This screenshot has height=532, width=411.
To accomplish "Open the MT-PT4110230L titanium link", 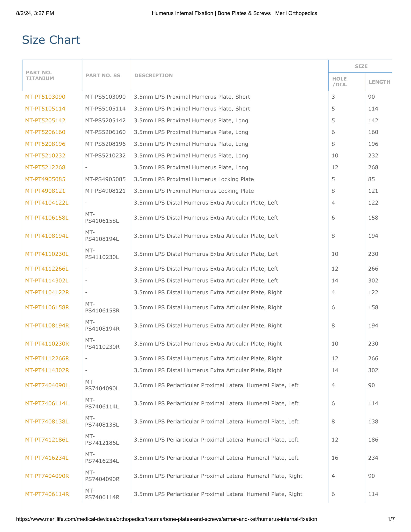I will 47,254.
